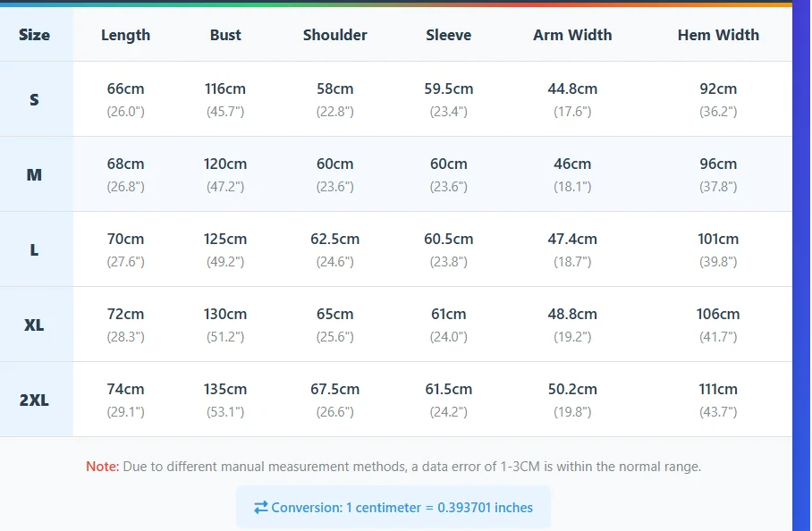The image size is (812, 531).
Task: Select the Length column header
Action: (125, 36)
